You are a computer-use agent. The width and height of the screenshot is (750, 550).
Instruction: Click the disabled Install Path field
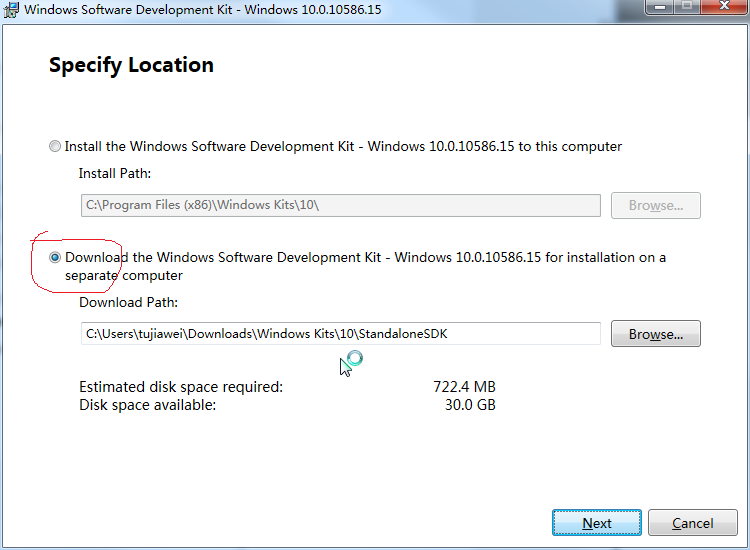[x=341, y=205]
